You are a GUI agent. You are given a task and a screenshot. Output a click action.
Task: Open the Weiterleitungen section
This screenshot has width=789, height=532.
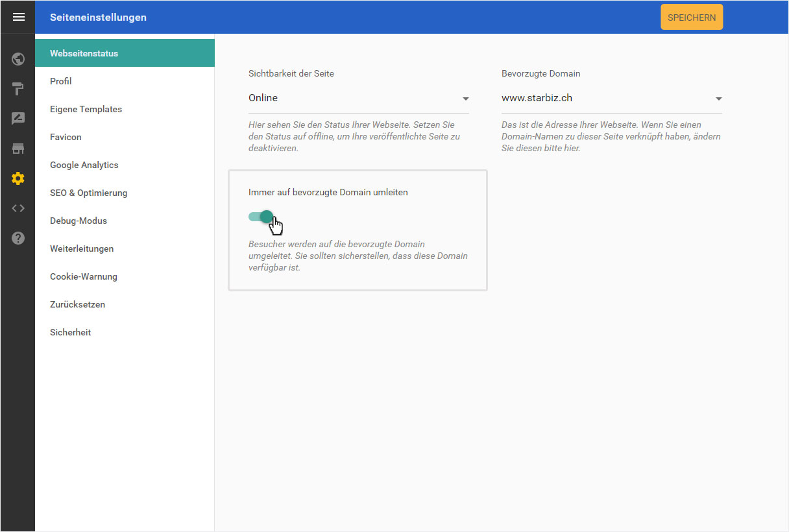click(x=125, y=248)
